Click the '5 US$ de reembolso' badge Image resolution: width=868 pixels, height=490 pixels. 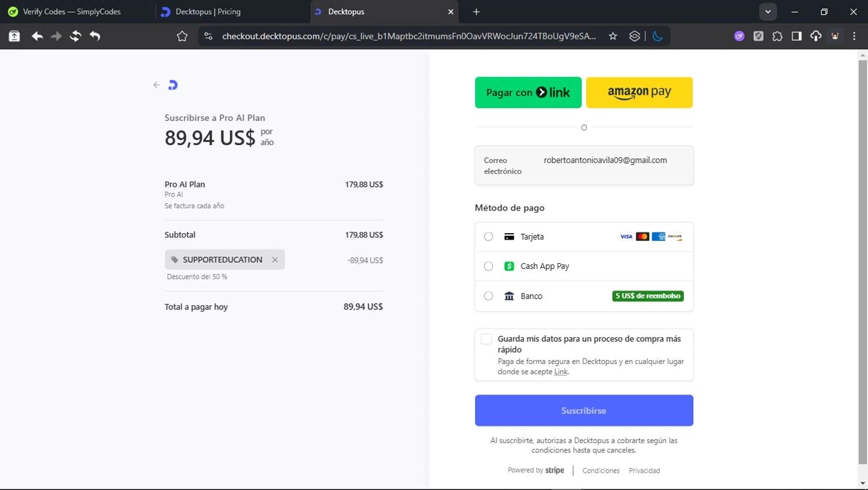648,296
